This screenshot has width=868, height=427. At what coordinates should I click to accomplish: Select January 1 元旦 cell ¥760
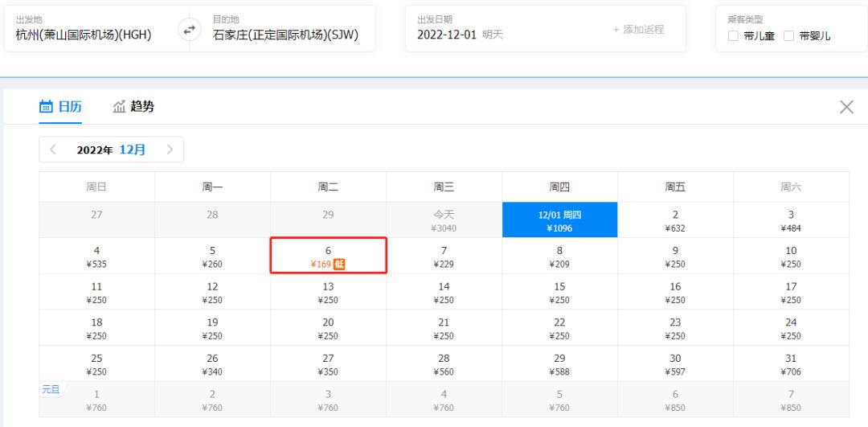pos(97,399)
